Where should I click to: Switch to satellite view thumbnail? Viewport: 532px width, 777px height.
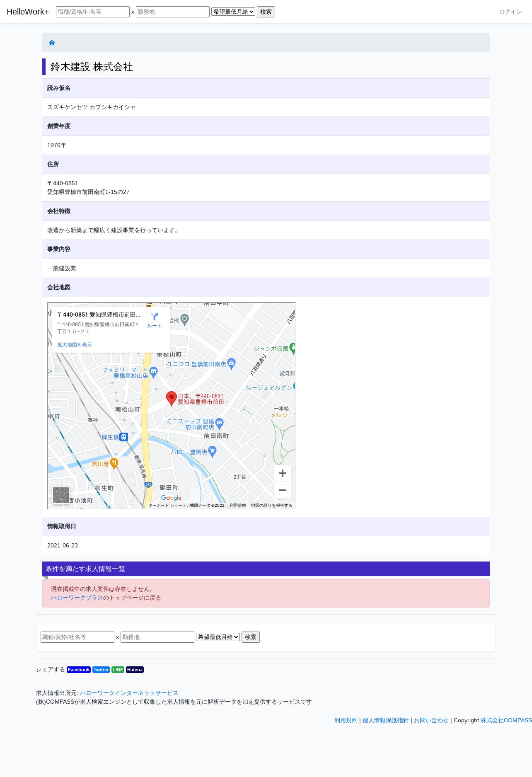(x=61, y=495)
